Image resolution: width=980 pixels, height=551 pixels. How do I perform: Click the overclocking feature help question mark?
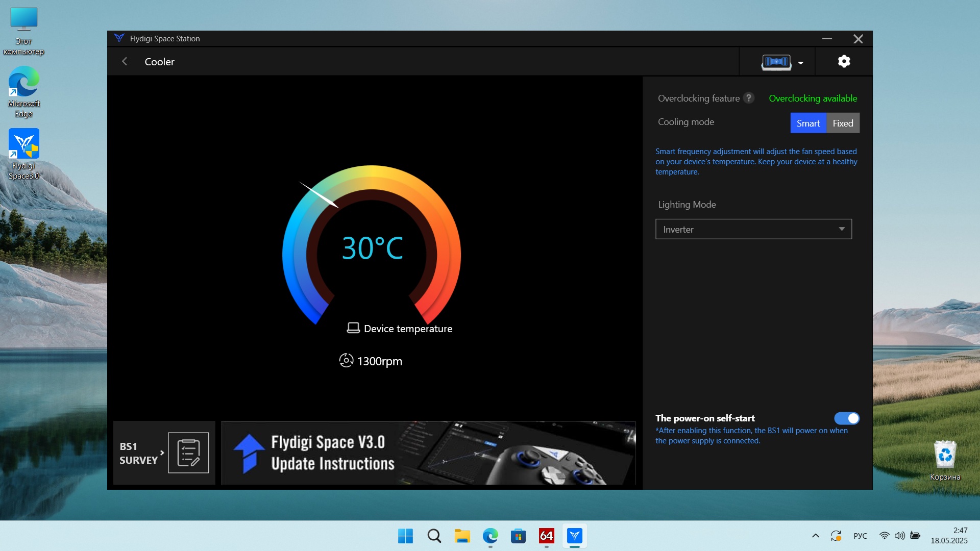(x=749, y=98)
